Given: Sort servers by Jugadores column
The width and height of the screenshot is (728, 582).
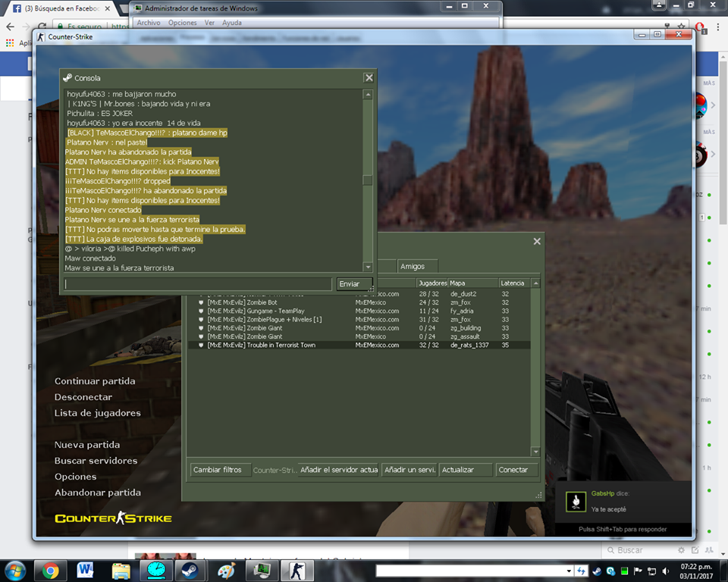Looking at the screenshot, I should [x=431, y=283].
